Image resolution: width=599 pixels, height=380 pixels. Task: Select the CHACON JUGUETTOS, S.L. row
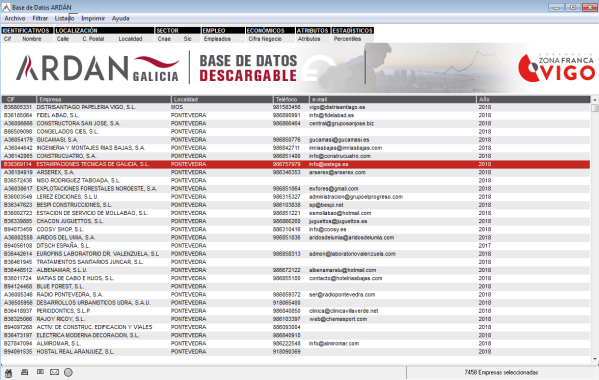tap(296, 221)
